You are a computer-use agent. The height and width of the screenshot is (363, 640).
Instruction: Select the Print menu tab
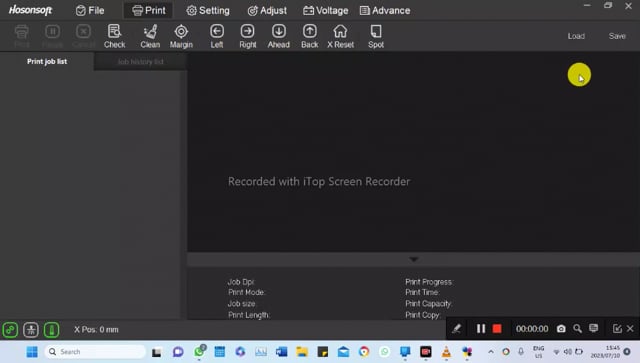[149, 11]
